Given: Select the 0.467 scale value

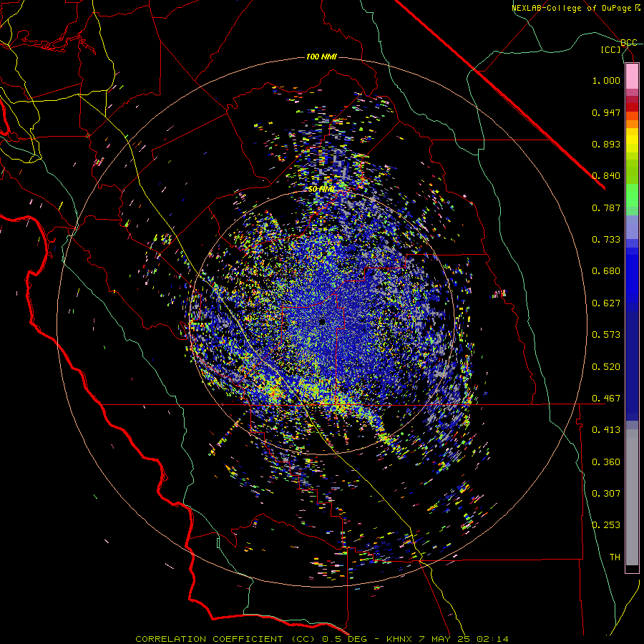Looking at the screenshot, I should pyautogui.click(x=606, y=399).
